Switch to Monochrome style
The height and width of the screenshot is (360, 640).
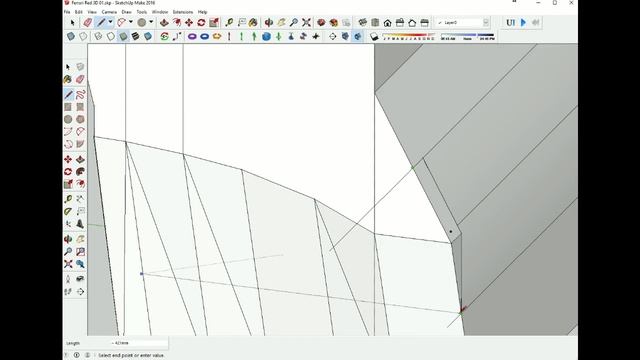pos(147,36)
